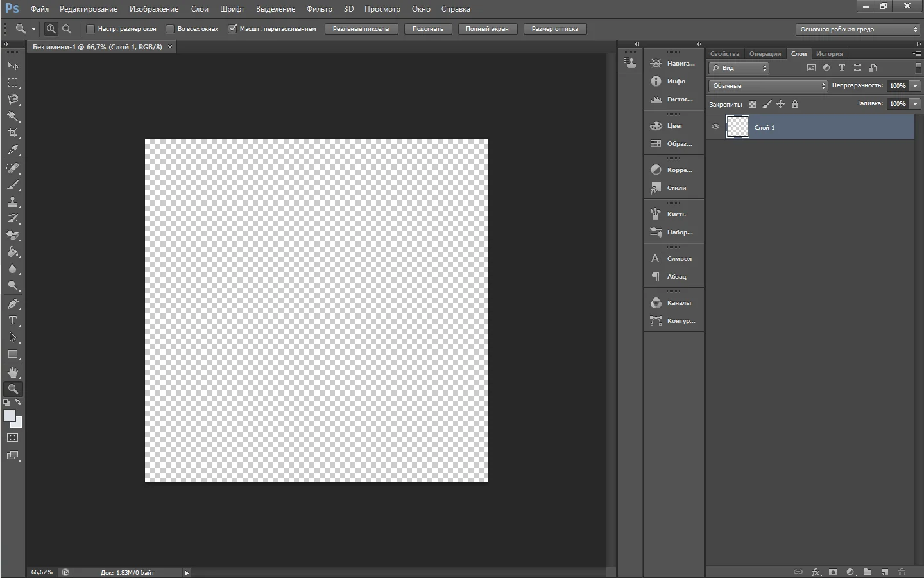Select the Crop tool
Image resolution: width=924 pixels, height=578 pixels.
click(x=13, y=133)
